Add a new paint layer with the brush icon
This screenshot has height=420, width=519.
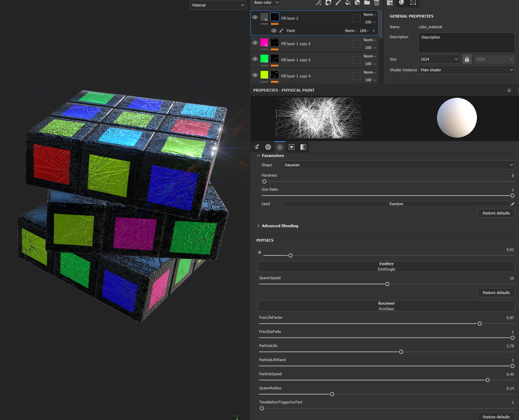pyautogui.click(x=338, y=3)
